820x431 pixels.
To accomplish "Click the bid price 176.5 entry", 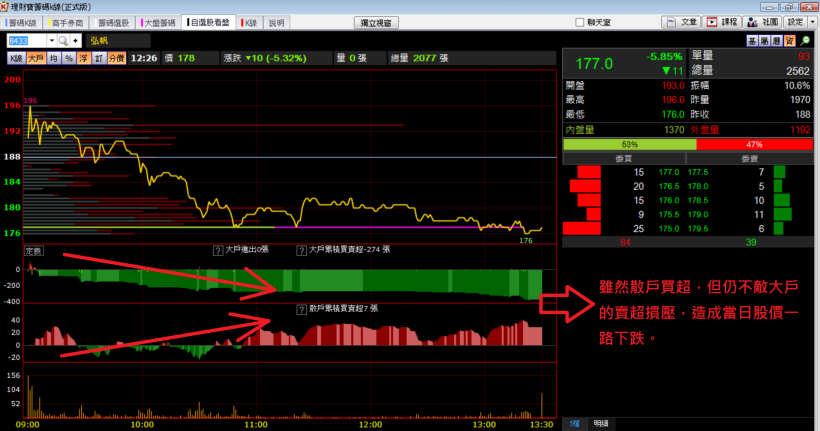I will point(669,186).
